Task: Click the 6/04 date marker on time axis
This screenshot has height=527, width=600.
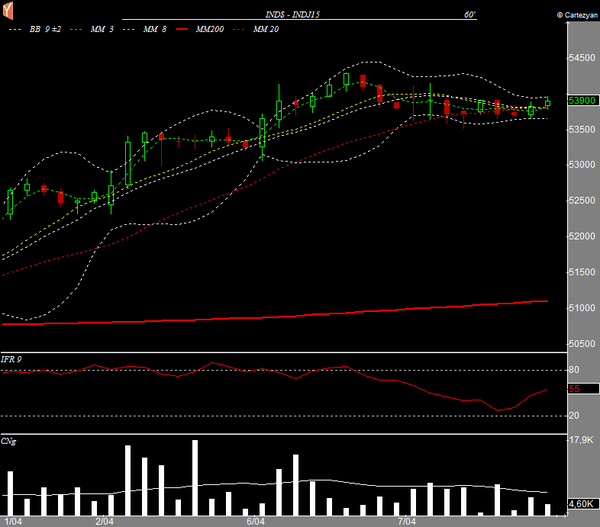Action: [255, 521]
